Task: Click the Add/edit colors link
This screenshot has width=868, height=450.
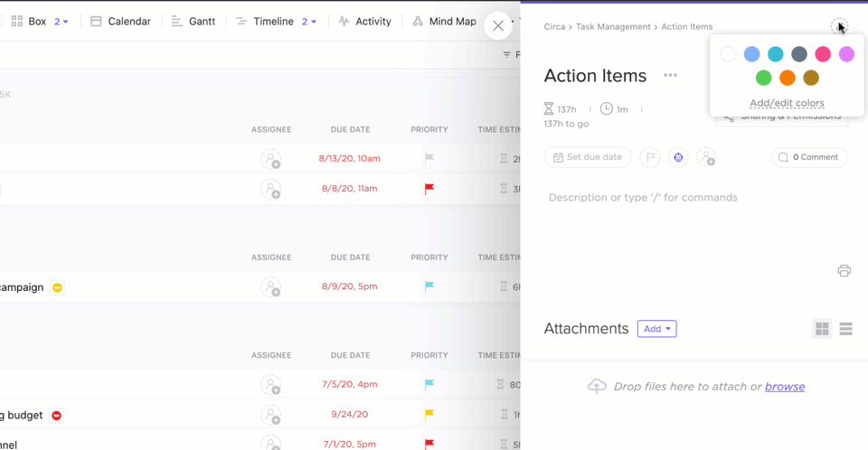Action: click(787, 103)
